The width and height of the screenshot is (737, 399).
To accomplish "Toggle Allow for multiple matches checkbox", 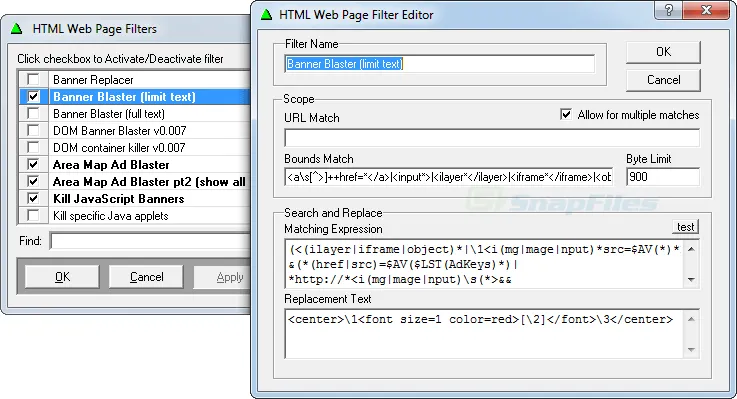I will 566,114.
